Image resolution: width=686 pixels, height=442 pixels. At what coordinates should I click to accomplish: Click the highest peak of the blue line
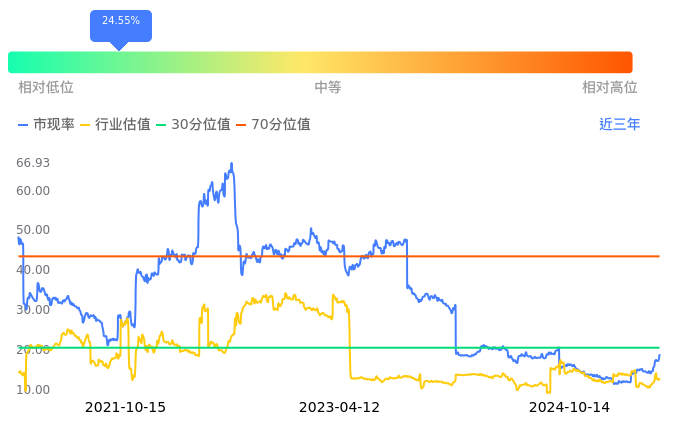coord(231,164)
